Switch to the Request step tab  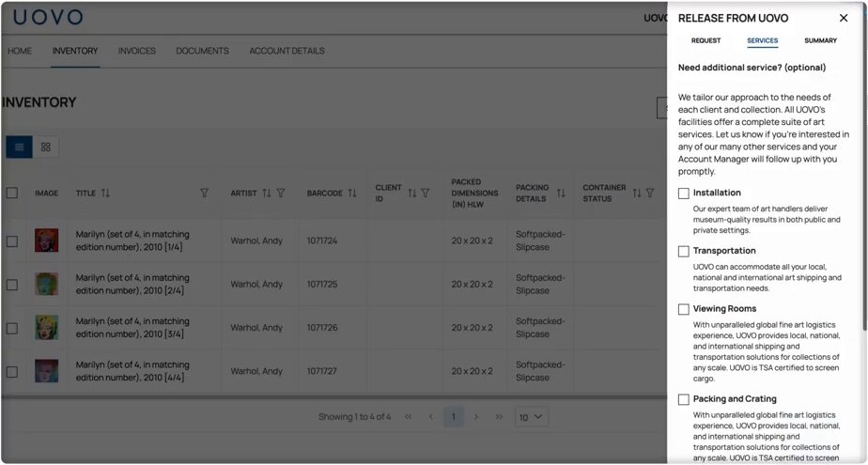click(x=705, y=40)
